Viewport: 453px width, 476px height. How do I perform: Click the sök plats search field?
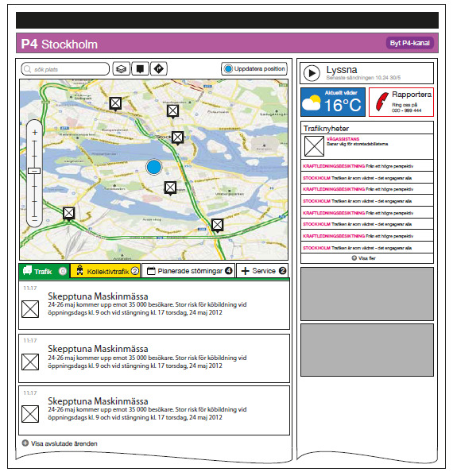point(65,69)
